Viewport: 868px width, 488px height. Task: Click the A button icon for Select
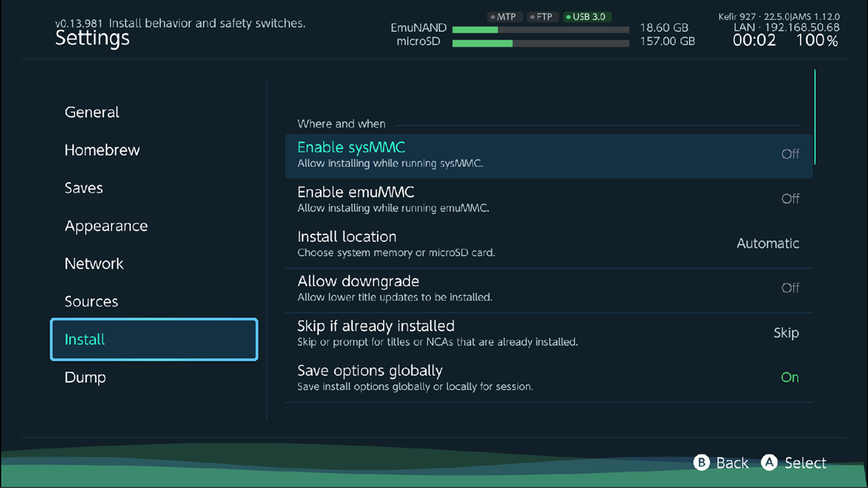tap(769, 462)
